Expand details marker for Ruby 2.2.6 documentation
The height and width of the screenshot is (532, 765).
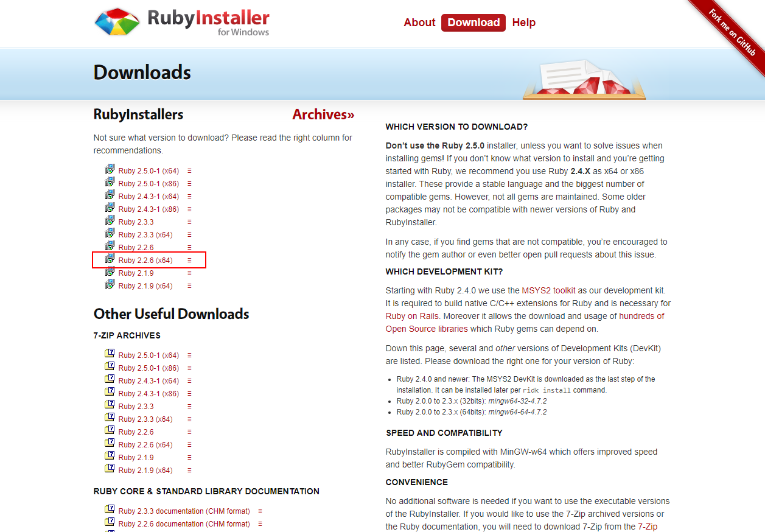pyautogui.click(x=260, y=524)
